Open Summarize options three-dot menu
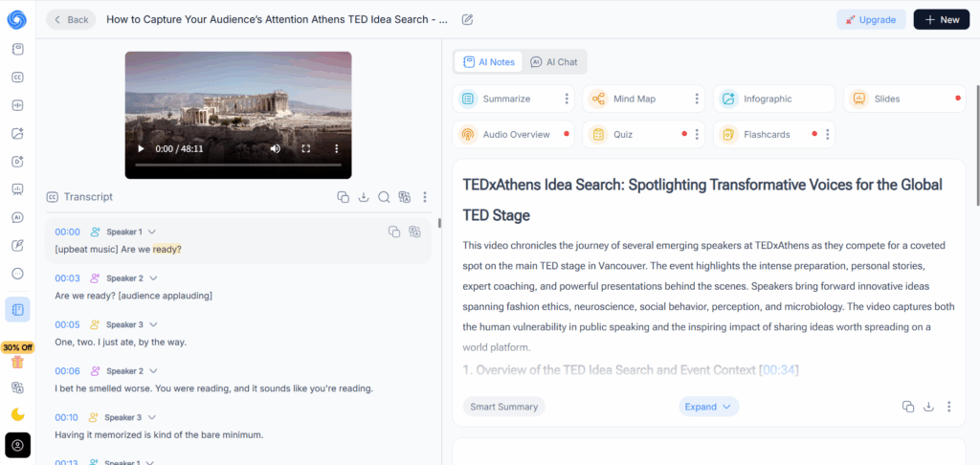 pyautogui.click(x=567, y=99)
